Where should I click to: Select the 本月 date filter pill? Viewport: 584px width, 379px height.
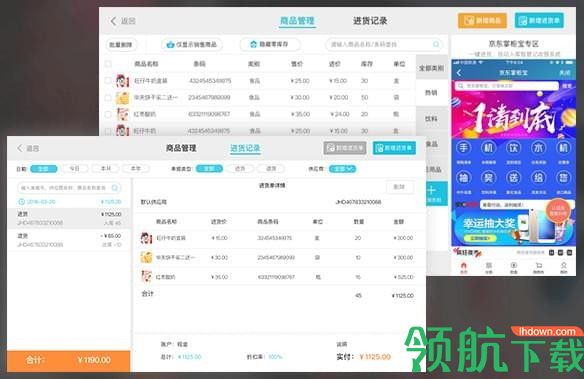(105, 169)
